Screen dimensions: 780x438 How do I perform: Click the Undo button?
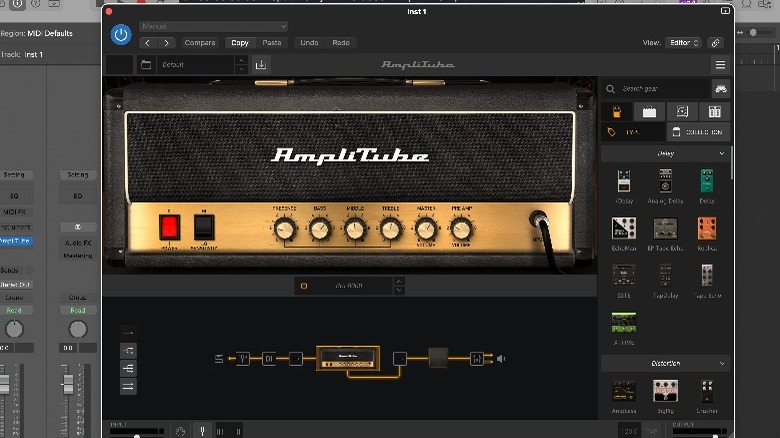point(309,43)
